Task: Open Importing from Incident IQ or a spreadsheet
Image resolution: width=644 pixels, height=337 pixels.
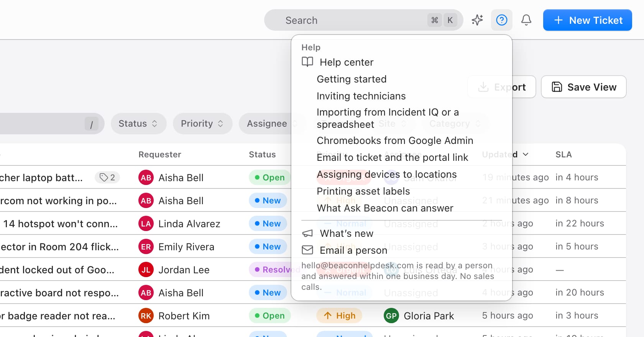Action: (388, 118)
